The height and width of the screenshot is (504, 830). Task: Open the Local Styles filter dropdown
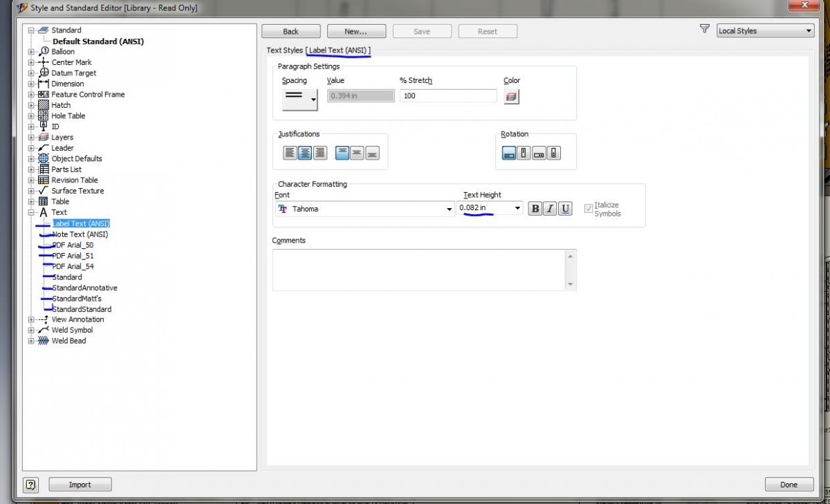[765, 31]
